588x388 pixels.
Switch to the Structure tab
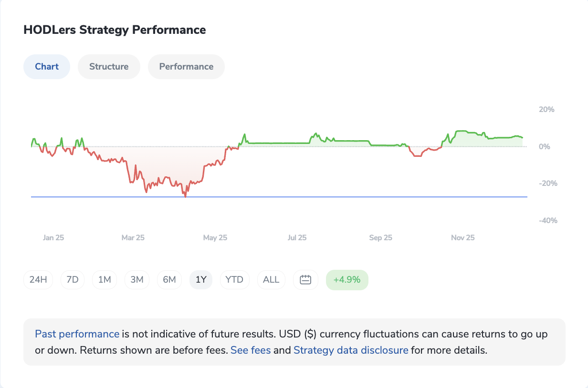point(109,67)
